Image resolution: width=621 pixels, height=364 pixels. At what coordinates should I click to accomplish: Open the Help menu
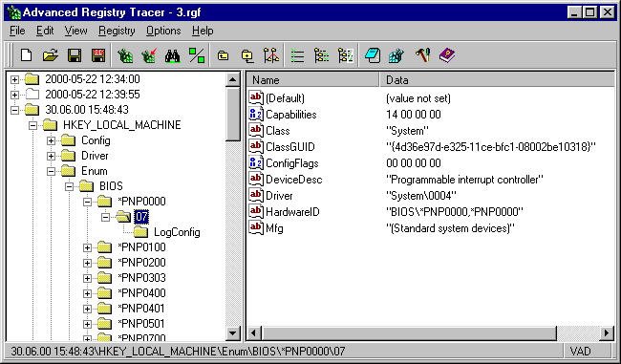203,31
